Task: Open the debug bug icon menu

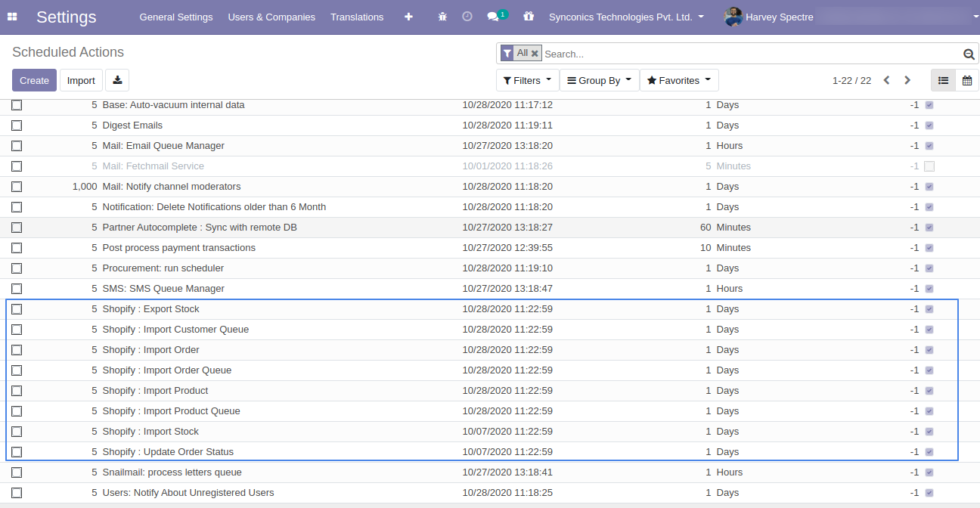Action: (442, 17)
